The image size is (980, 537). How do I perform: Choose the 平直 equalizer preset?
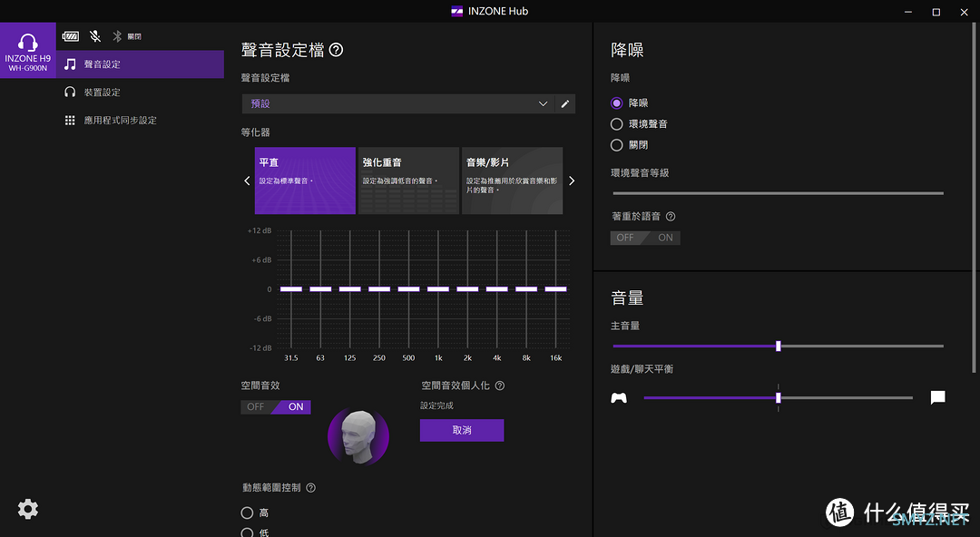coord(305,181)
